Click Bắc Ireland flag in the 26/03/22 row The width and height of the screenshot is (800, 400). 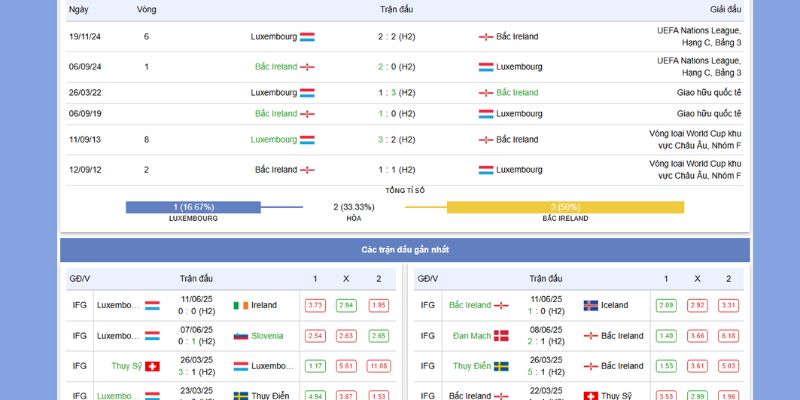point(486,93)
